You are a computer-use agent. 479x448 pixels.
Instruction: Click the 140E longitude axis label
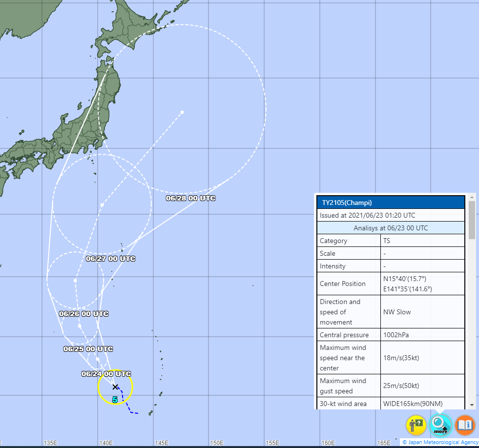pyautogui.click(x=105, y=443)
